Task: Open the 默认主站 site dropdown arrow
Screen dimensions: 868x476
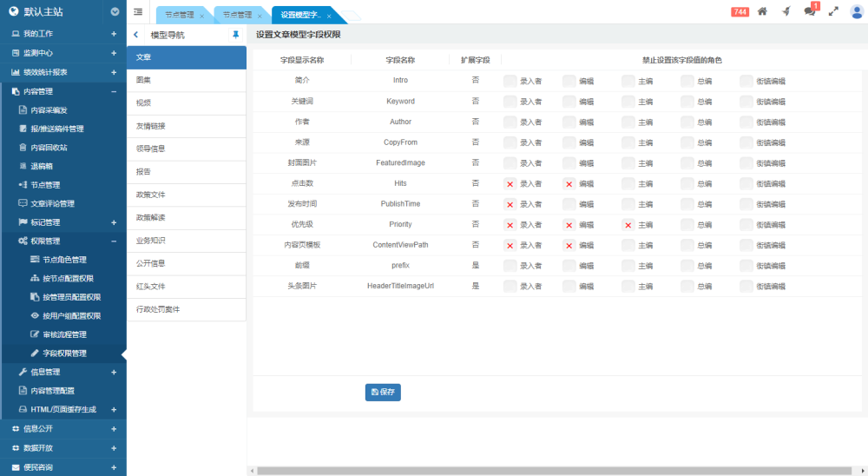Action: (115, 12)
